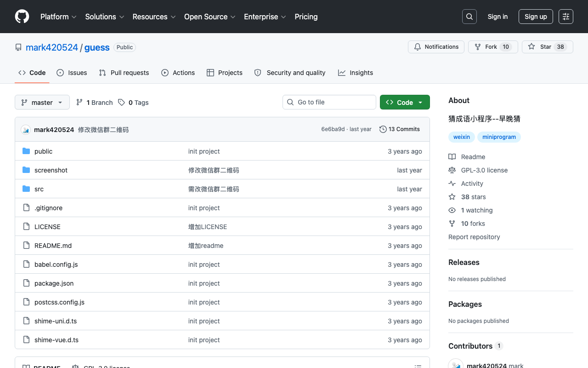Select the Code tab
The height and width of the screenshot is (368, 588).
pyautogui.click(x=32, y=73)
